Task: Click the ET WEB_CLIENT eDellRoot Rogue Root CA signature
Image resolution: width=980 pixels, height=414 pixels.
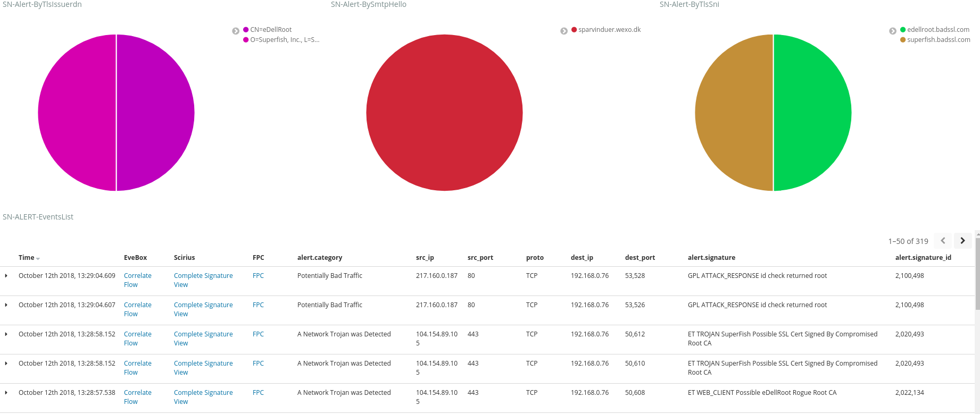Action: pyautogui.click(x=762, y=393)
